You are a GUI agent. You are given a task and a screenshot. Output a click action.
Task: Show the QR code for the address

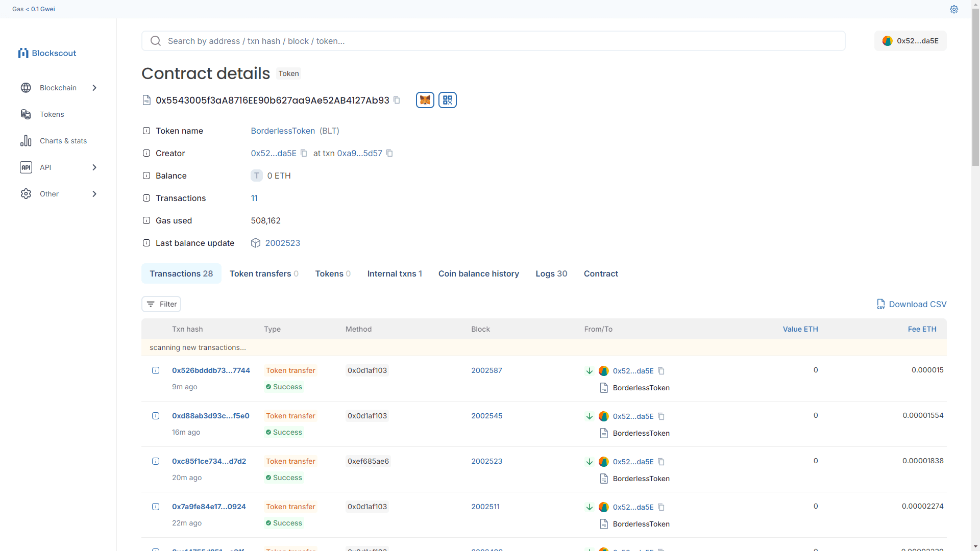pos(448,100)
